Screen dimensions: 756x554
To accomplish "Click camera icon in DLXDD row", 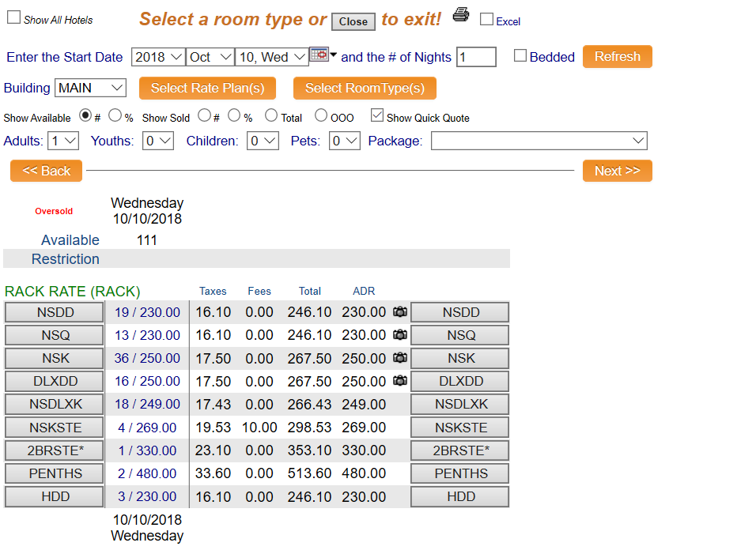I will point(400,381).
